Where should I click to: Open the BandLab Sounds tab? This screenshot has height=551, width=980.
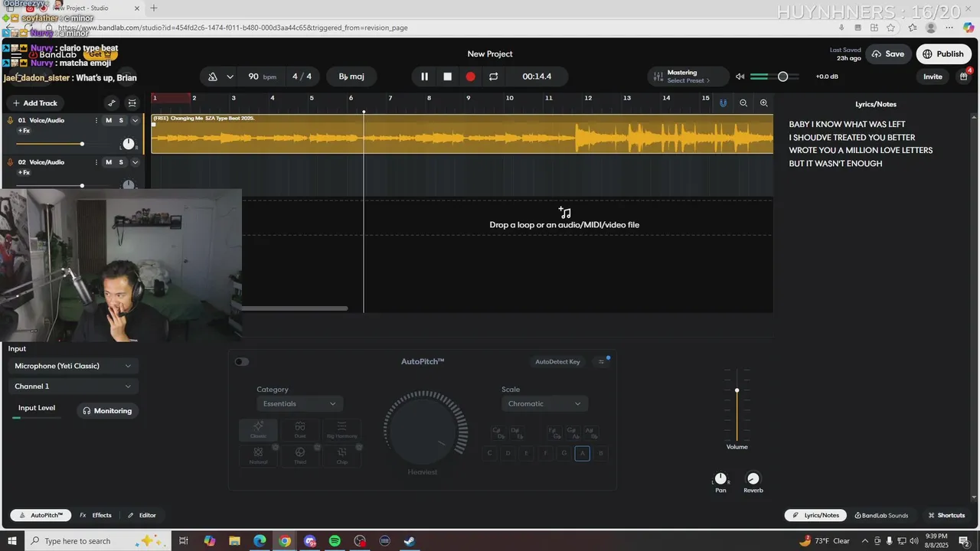pos(881,515)
